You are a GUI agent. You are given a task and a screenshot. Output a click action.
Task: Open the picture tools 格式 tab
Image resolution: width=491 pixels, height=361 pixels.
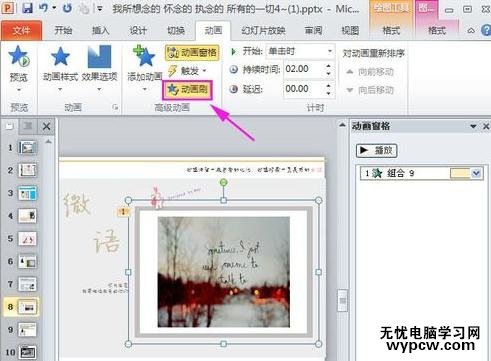437,31
